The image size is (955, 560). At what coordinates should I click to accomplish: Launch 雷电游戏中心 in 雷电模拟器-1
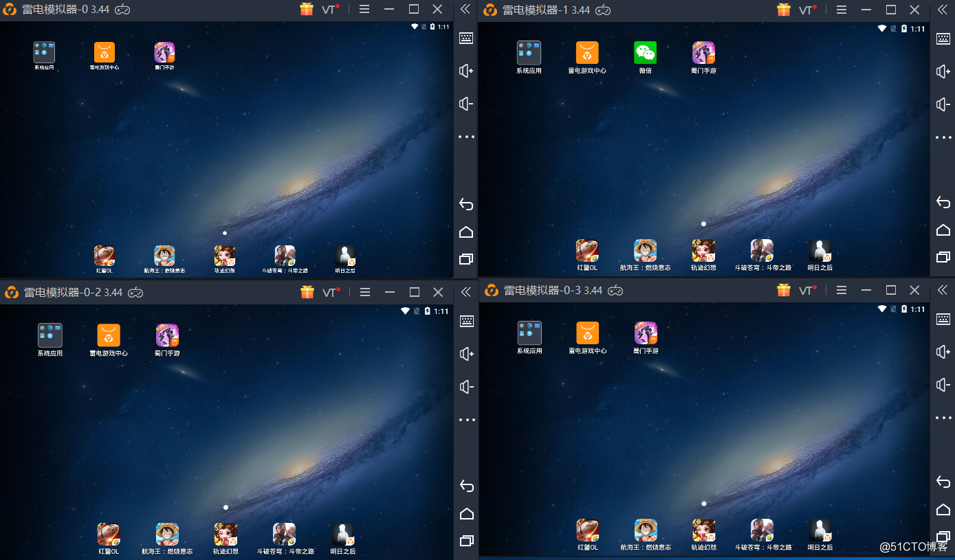click(x=587, y=53)
